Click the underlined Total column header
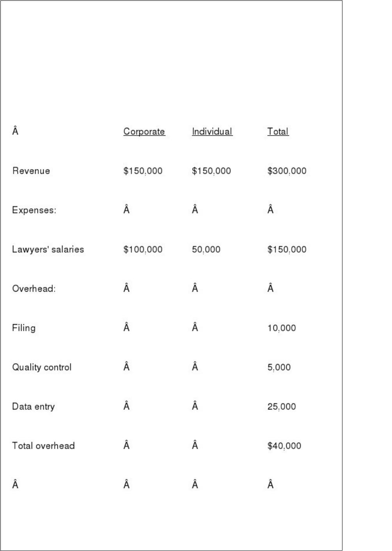392x551 pixels. coord(278,132)
